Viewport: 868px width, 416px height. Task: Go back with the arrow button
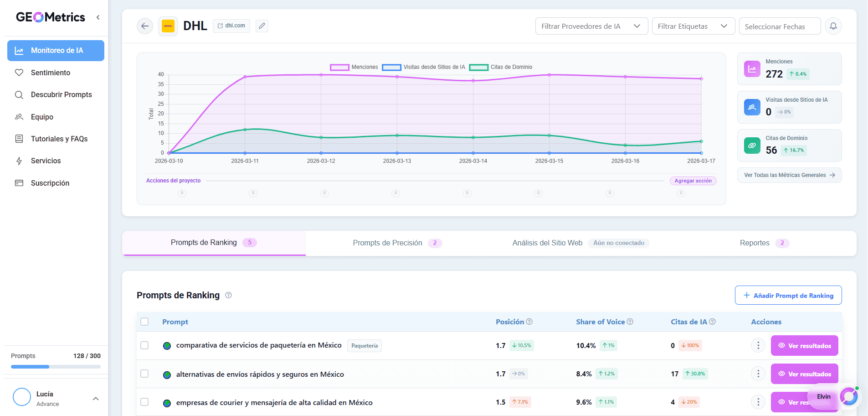tap(145, 26)
